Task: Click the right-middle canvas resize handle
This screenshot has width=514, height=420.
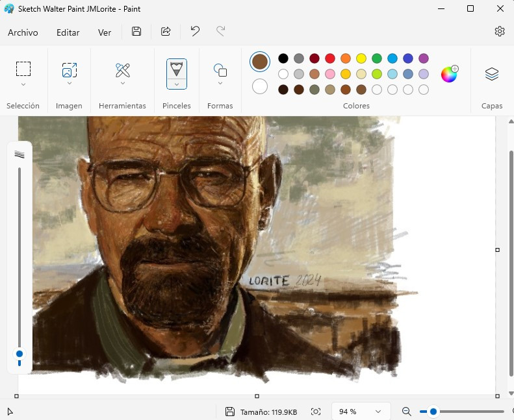Action: pos(497,250)
